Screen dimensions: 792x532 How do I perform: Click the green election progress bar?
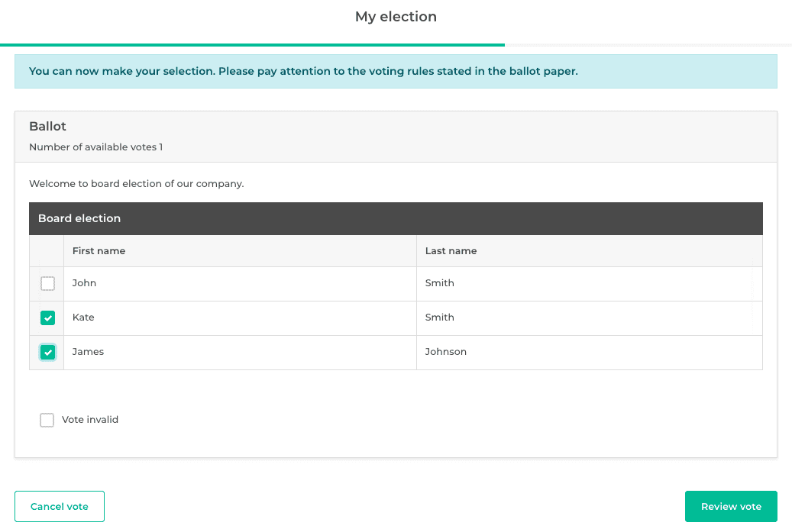252,45
